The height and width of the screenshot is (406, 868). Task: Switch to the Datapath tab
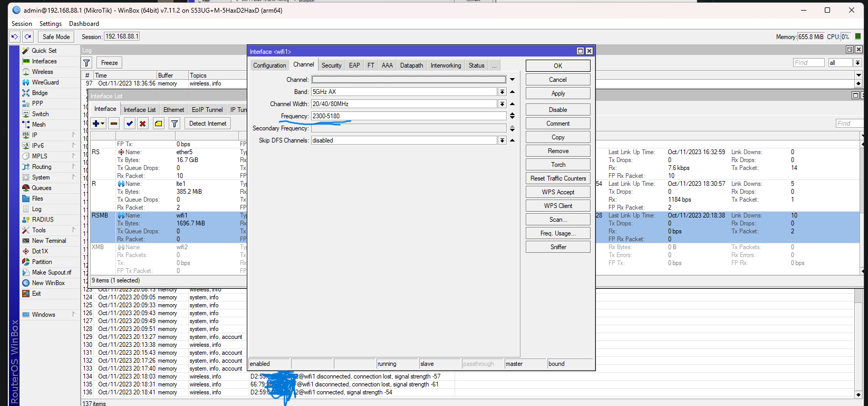tap(411, 65)
